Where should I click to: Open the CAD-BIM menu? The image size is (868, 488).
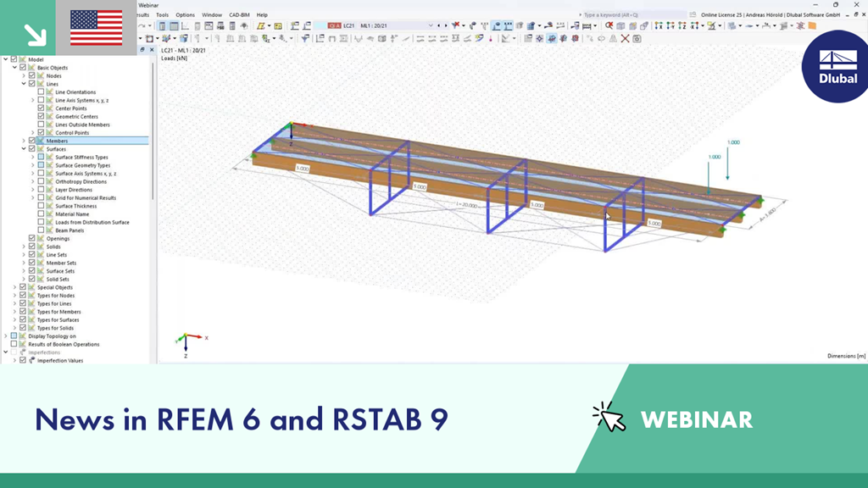coord(240,14)
